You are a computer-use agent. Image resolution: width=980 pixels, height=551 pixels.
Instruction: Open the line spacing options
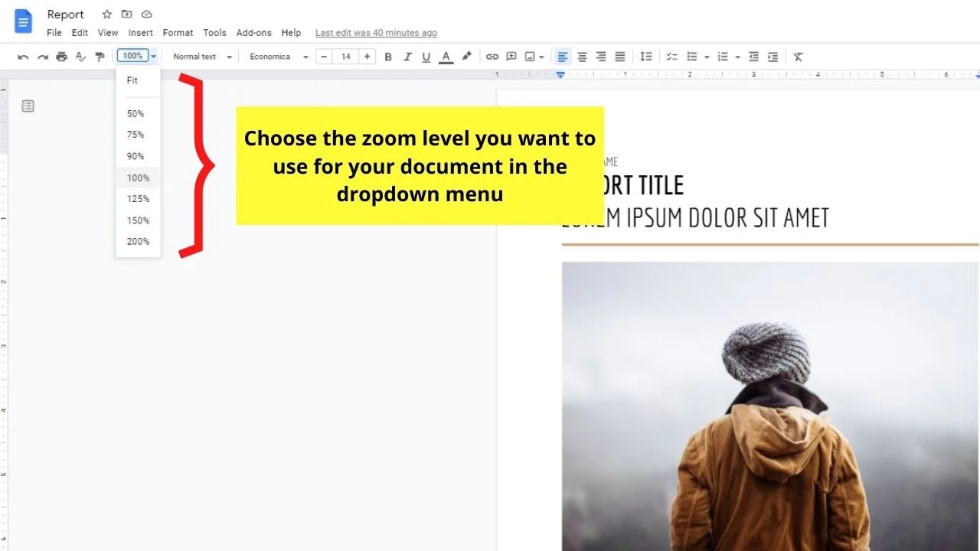[645, 56]
